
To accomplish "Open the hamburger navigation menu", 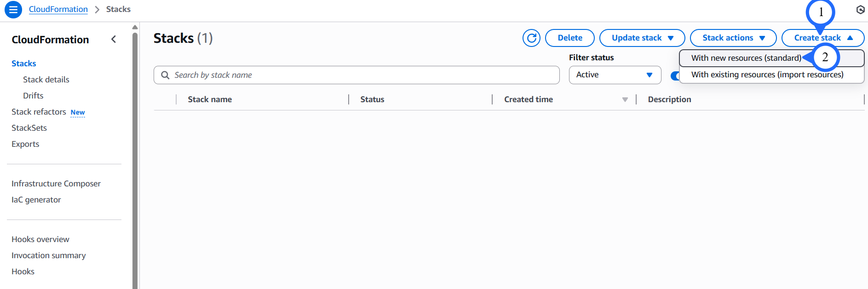I will pos(13,9).
